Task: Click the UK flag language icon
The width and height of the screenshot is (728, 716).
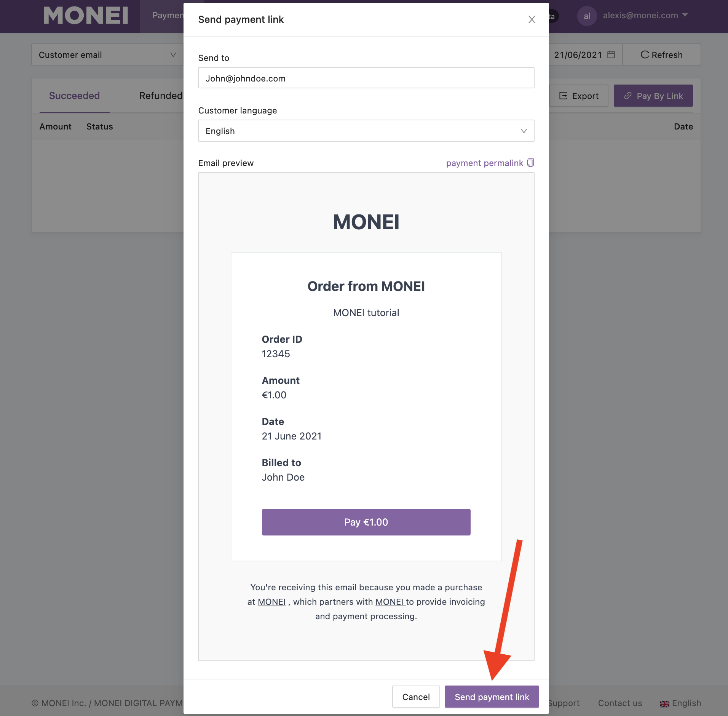Action: pyautogui.click(x=664, y=704)
